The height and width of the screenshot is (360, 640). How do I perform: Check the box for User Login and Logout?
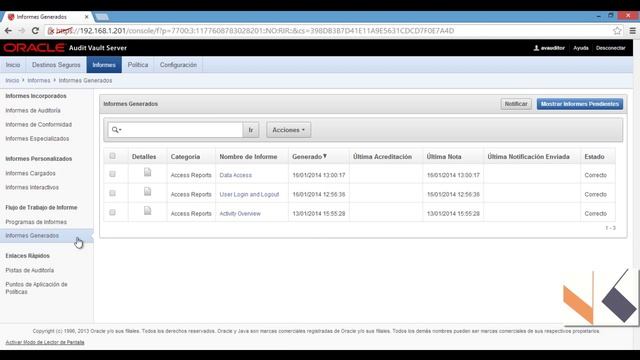pos(112,193)
